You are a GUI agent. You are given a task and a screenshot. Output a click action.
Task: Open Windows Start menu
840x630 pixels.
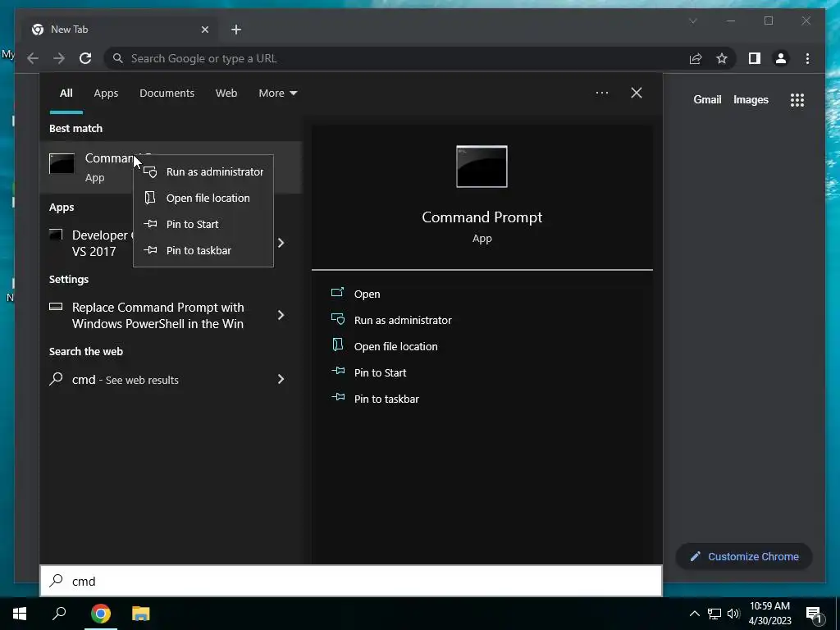click(20, 614)
